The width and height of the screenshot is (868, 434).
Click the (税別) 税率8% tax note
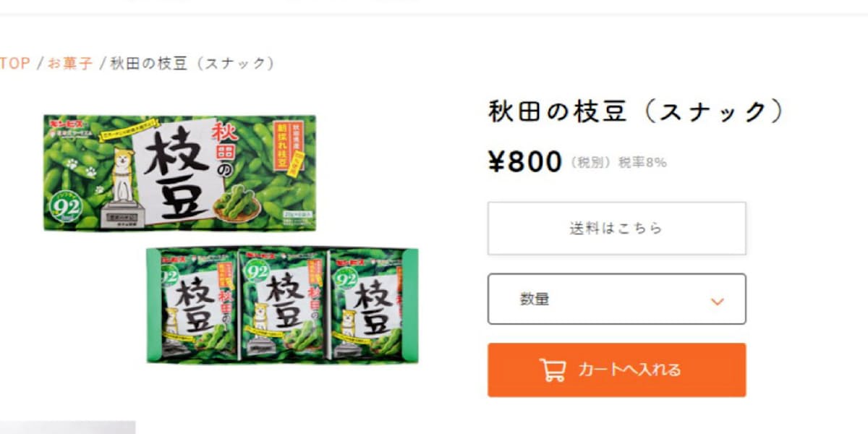(618, 163)
